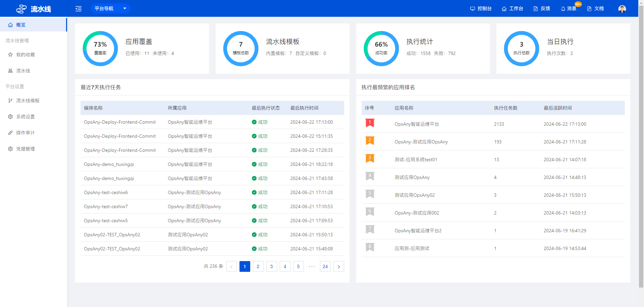Click the gray rank 8 badge
The image size is (644, 307).
coord(370,247)
